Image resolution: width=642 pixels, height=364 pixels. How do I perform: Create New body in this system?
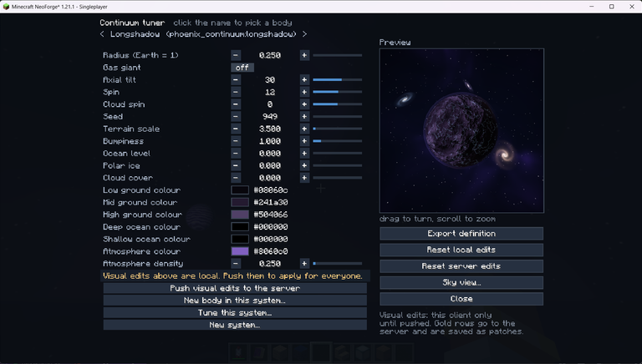tap(235, 301)
